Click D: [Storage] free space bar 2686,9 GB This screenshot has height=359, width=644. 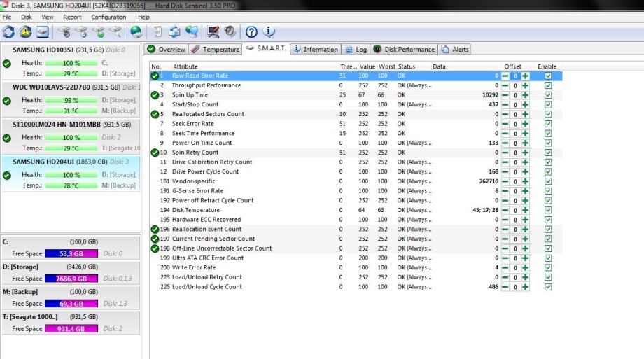[x=71, y=279]
